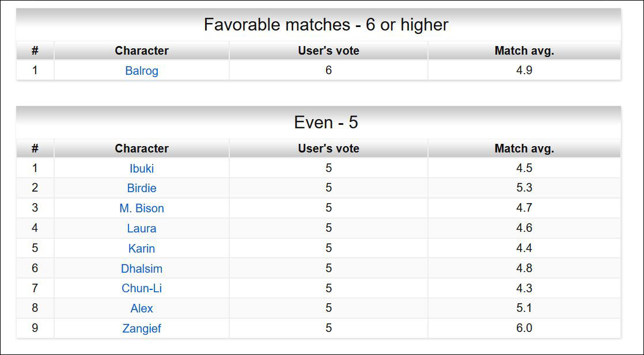Select Balrog's match average value 4.9
The image size is (644, 355).
(524, 70)
